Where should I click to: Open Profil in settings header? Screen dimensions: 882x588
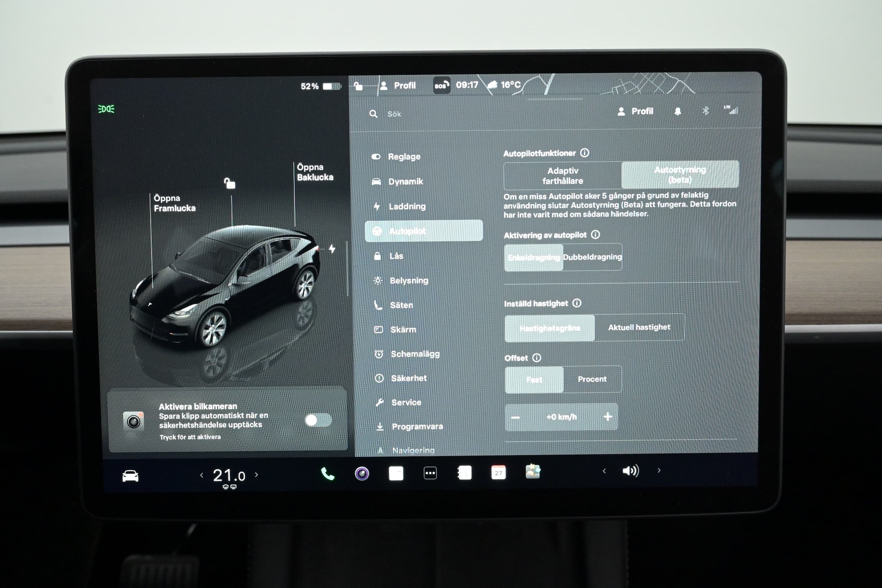(635, 111)
